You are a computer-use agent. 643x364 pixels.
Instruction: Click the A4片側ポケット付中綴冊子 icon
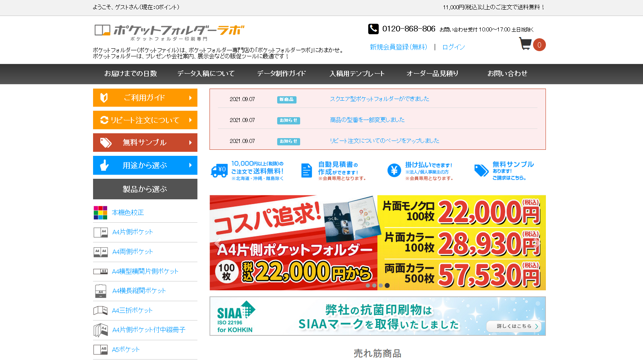[x=100, y=330]
